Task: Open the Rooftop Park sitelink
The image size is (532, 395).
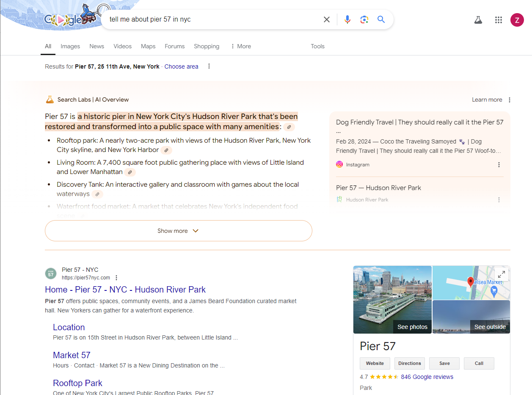Action: (x=77, y=383)
